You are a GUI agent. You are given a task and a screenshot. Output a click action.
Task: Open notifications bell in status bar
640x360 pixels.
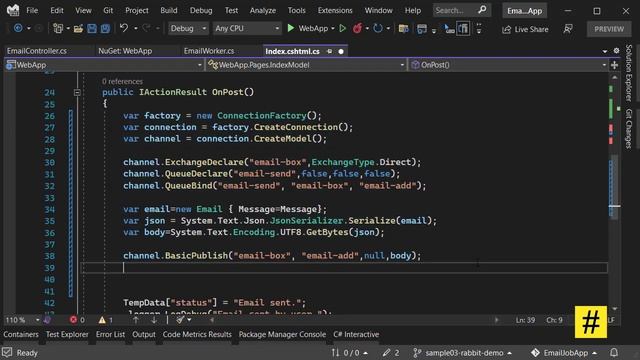614,352
